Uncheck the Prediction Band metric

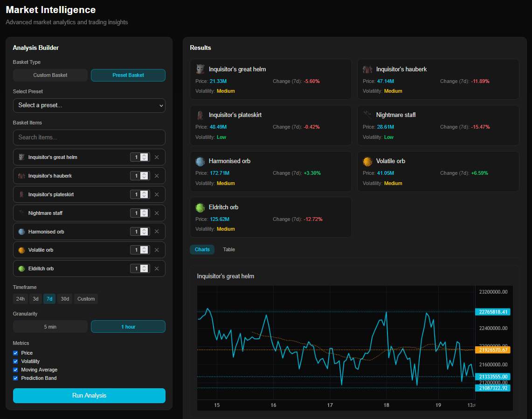[x=15, y=378]
